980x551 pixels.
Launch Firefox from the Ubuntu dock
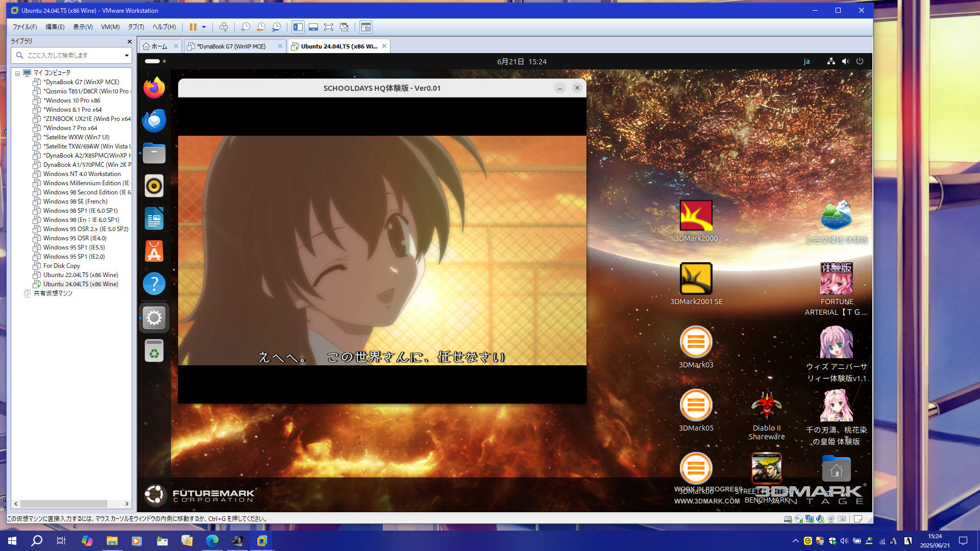pyautogui.click(x=154, y=88)
